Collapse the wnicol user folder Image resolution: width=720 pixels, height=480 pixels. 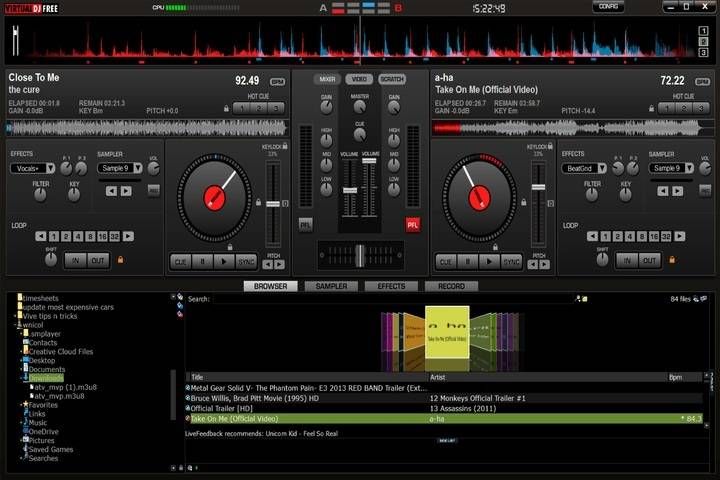15,325
